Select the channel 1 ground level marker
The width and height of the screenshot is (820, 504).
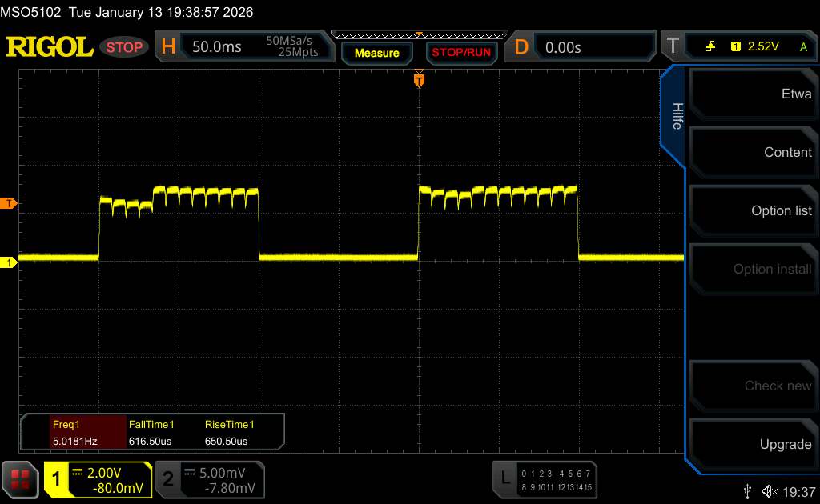coord(10,262)
